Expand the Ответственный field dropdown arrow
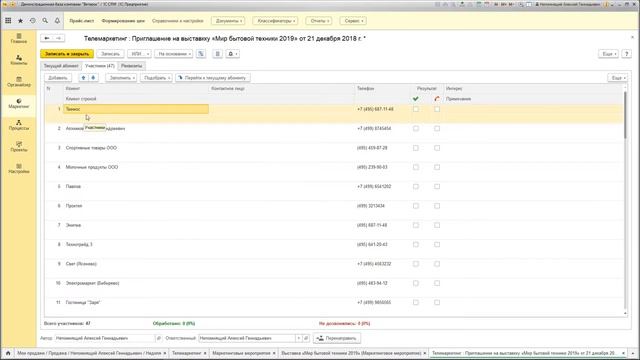640x360 pixels. pos(299,338)
